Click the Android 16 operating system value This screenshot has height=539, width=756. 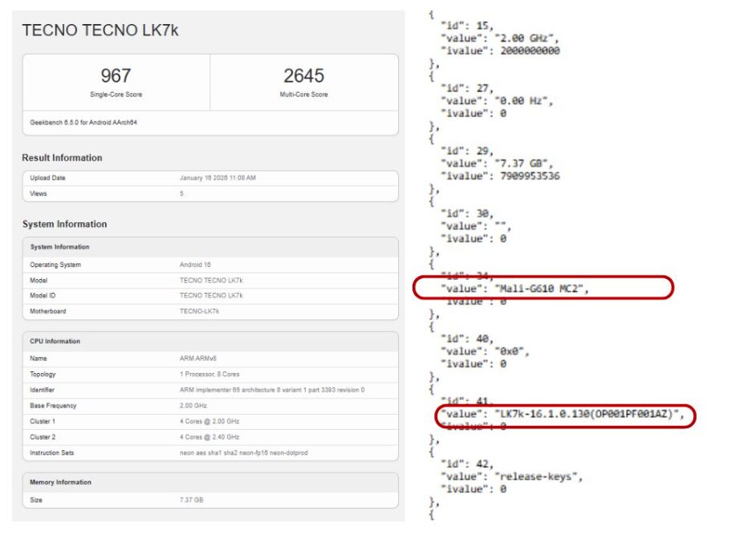[197, 265]
